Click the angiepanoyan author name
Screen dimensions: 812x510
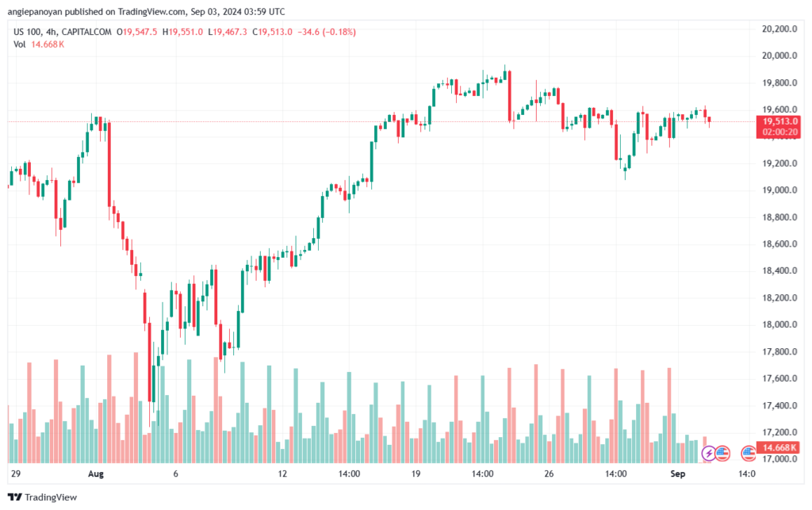[35, 11]
